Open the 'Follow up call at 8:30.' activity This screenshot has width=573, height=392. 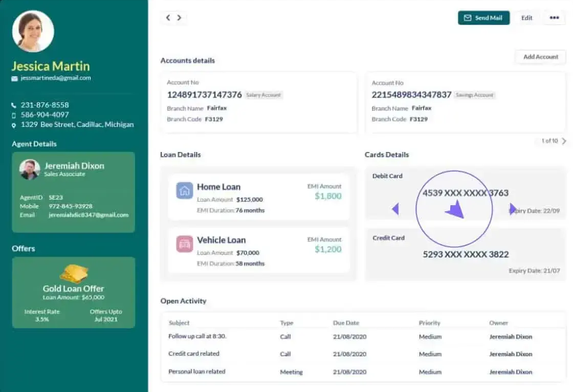(197, 337)
